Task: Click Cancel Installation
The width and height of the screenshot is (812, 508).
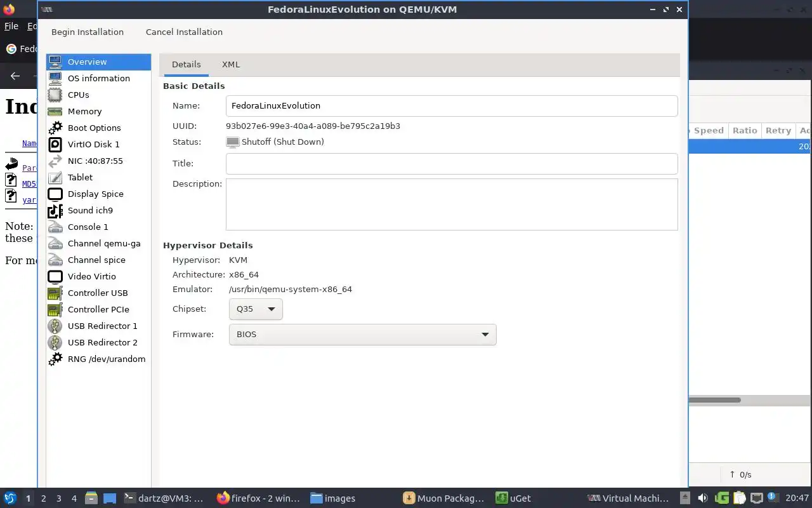Action: pos(184,32)
